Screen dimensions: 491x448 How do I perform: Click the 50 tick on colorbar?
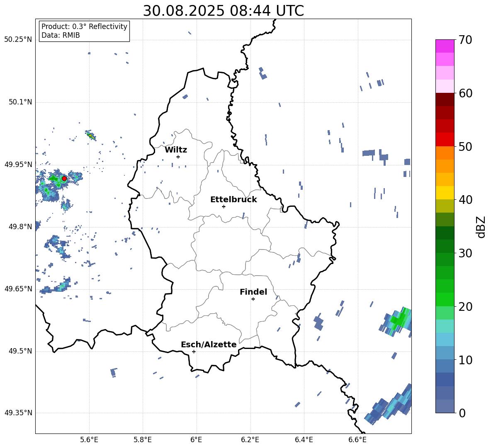point(466,146)
